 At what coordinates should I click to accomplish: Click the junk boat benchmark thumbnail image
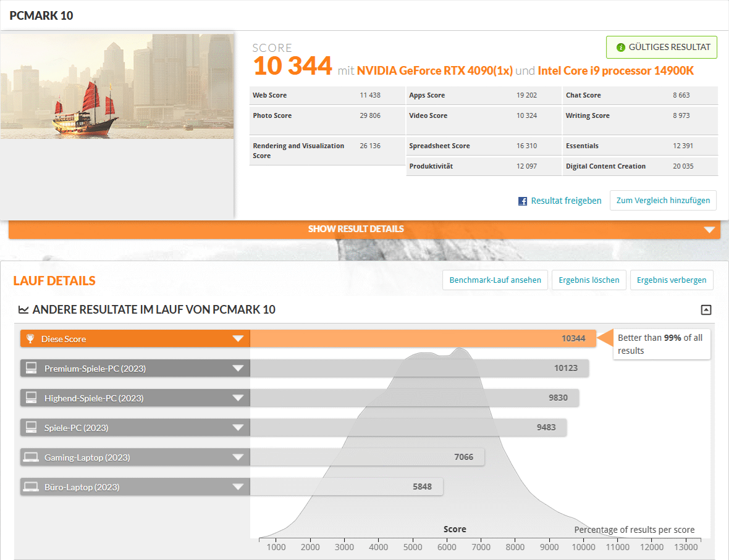(117, 86)
